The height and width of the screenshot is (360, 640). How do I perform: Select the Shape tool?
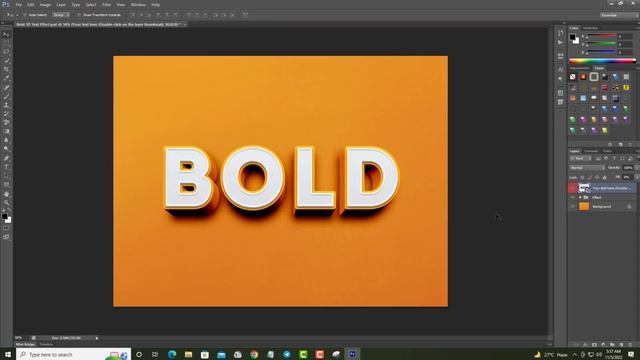[x=6, y=184]
